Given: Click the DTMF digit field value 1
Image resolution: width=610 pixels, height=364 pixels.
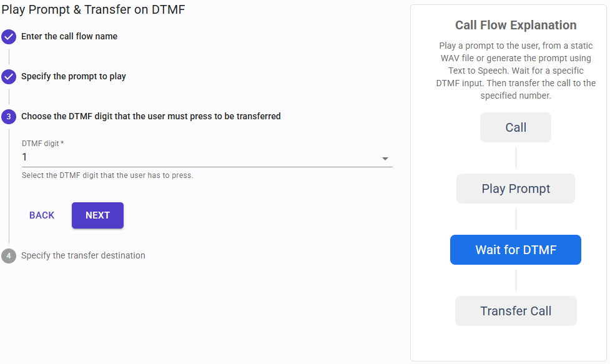Looking at the screenshot, I should [x=25, y=157].
